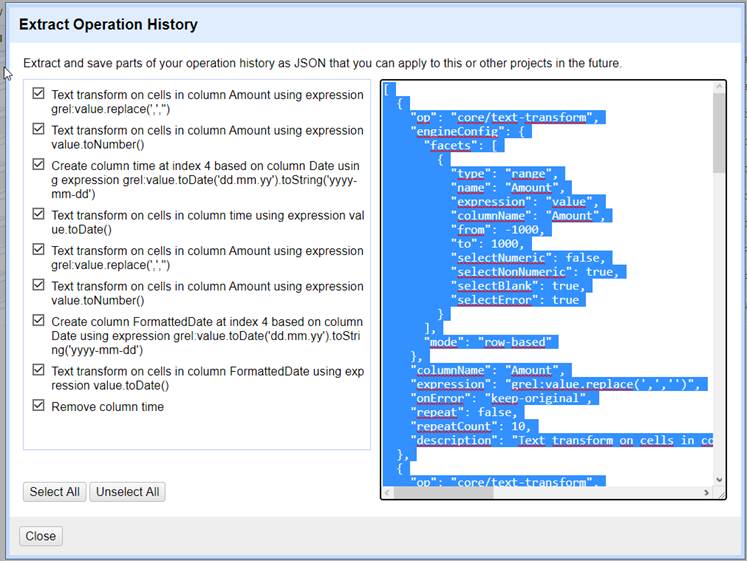Uncheck the first Amount value.toNumber() operation
The width and height of the screenshot is (747, 561).
39,129
